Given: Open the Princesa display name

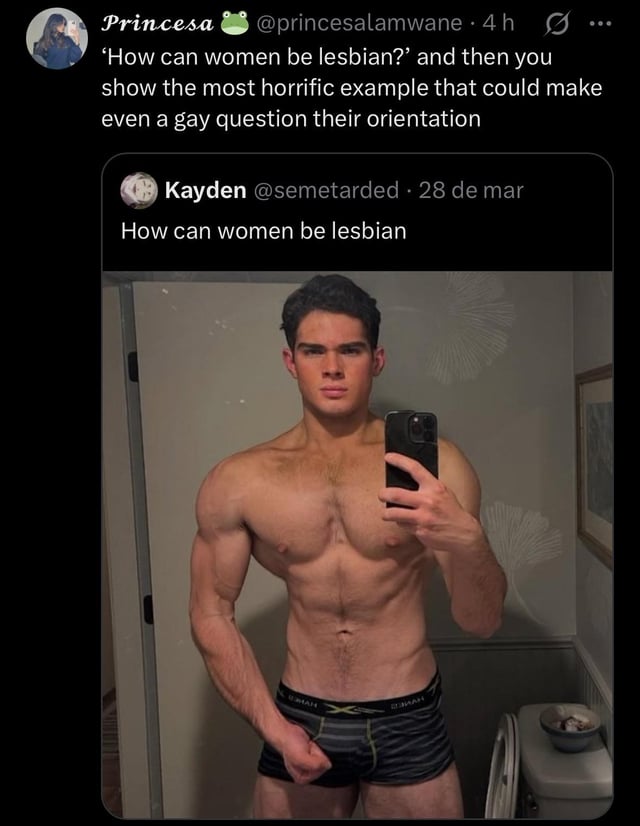Looking at the screenshot, I should (157, 23).
